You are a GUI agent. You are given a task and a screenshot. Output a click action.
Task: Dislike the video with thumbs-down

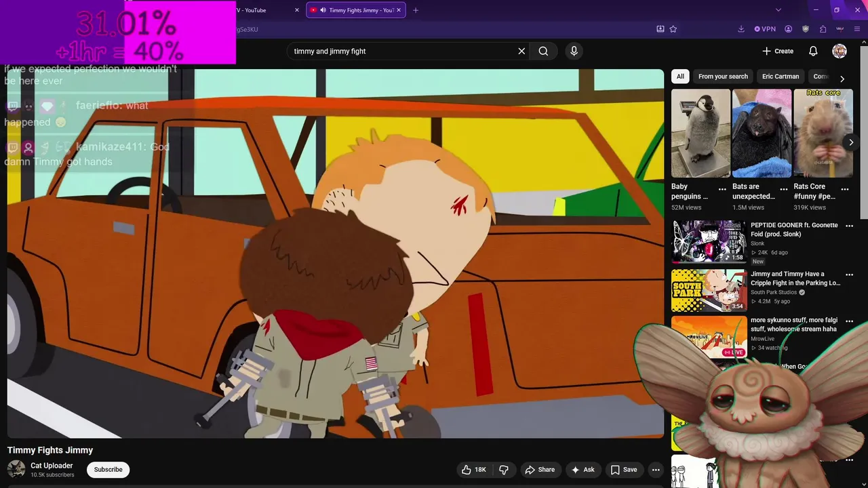504,470
